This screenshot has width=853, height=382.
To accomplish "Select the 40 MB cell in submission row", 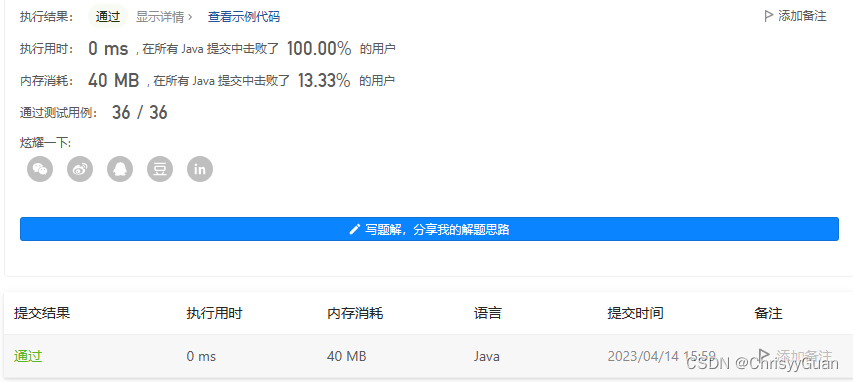I will pos(347,356).
